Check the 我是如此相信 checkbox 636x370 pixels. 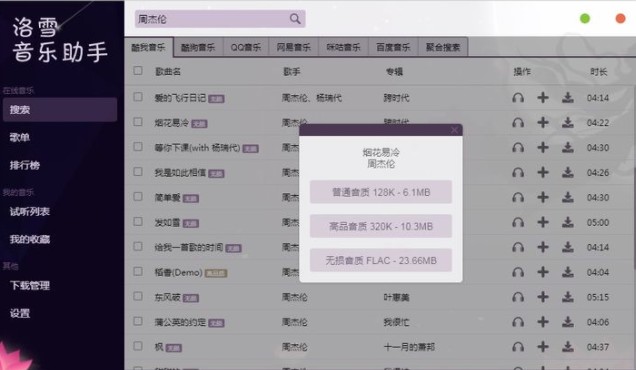point(138,172)
